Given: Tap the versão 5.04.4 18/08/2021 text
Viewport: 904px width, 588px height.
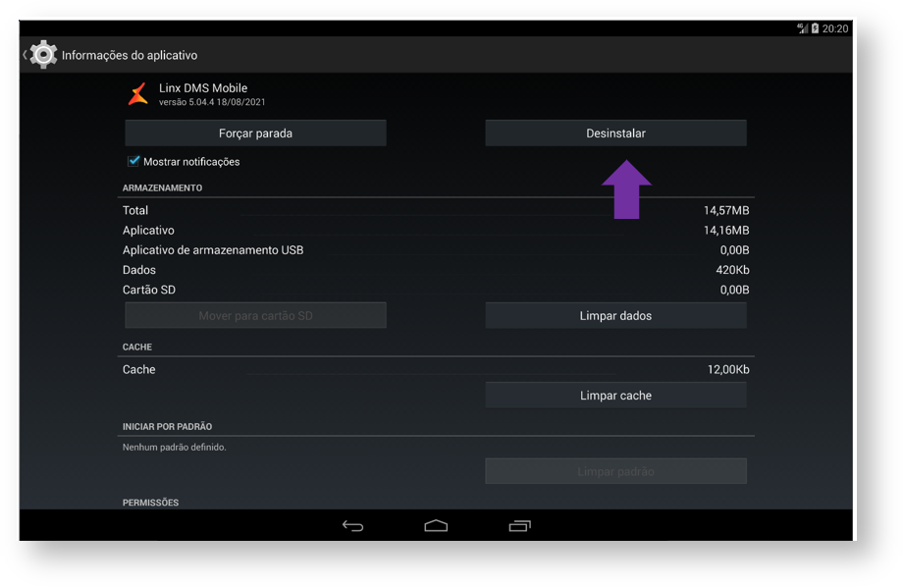Looking at the screenshot, I should [x=212, y=102].
